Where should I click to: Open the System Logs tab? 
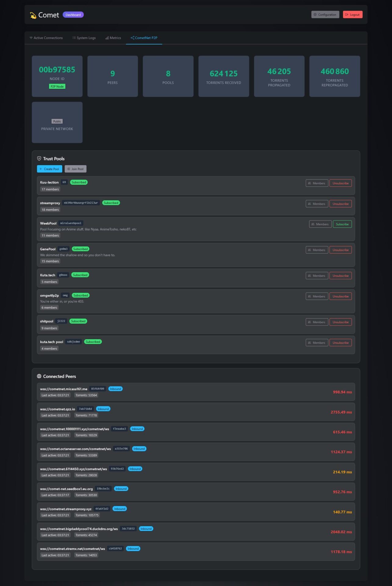[84, 38]
